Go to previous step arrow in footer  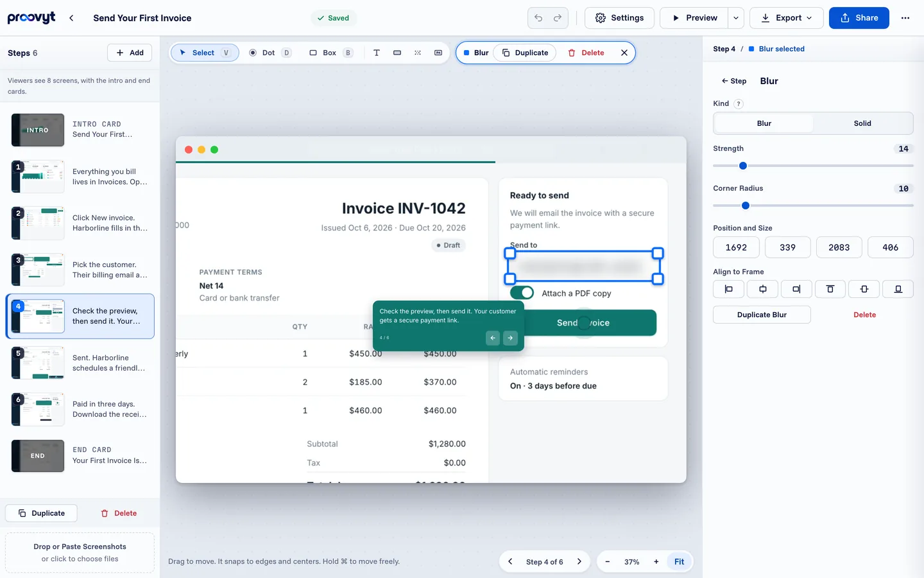510,561
